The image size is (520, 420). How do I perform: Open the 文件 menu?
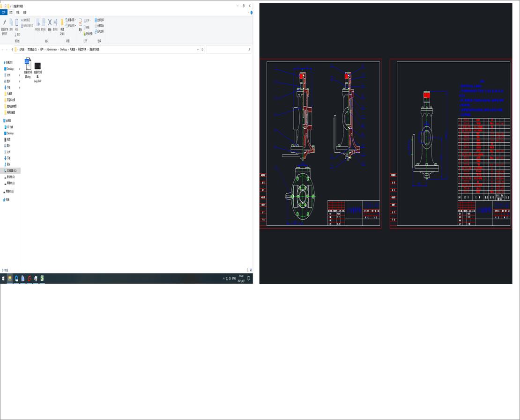[x=4, y=13]
